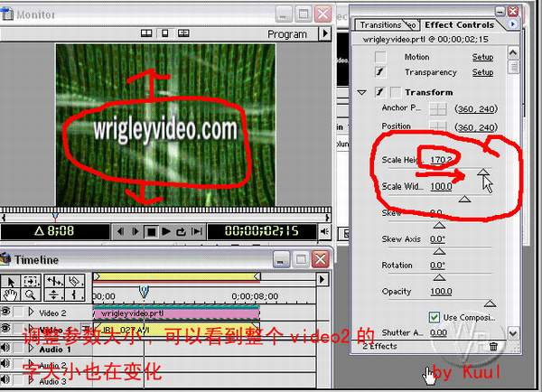
Task: Mute Audio 3 track speaker icon
Action: 5,379
